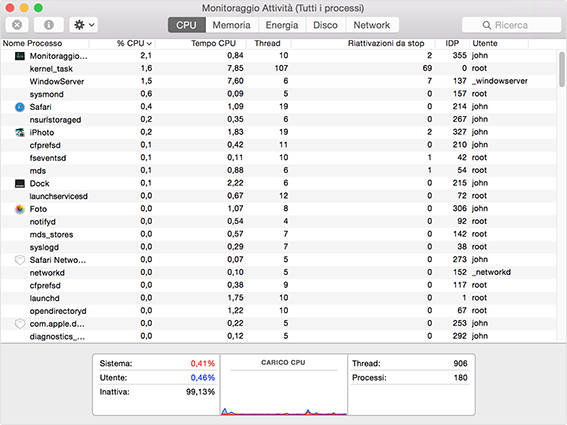Open the process info (i) toolbar icon
Screen dimensions: 567x425
[x=49, y=25]
